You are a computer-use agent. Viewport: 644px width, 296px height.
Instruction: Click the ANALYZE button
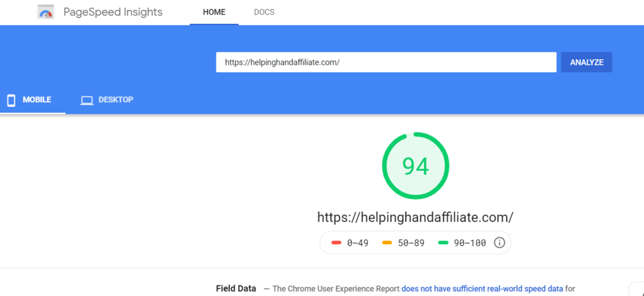pyautogui.click(x=587, y=62)
